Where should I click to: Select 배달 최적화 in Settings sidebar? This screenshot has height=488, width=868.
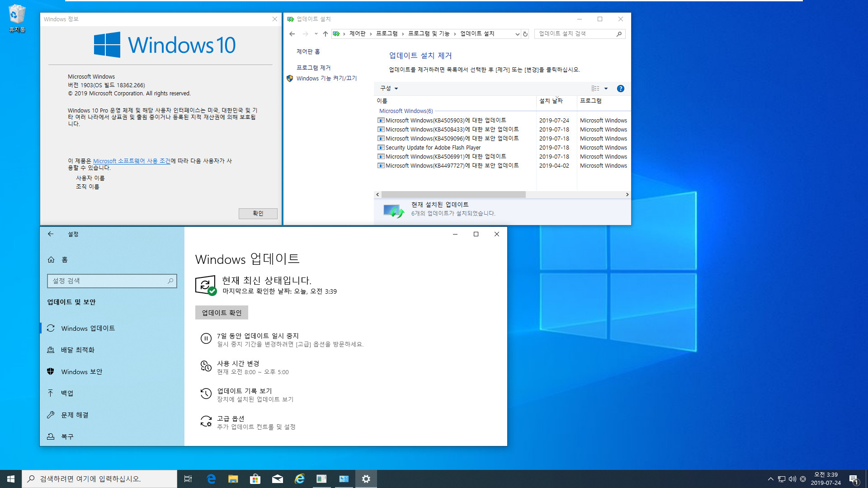112,350
